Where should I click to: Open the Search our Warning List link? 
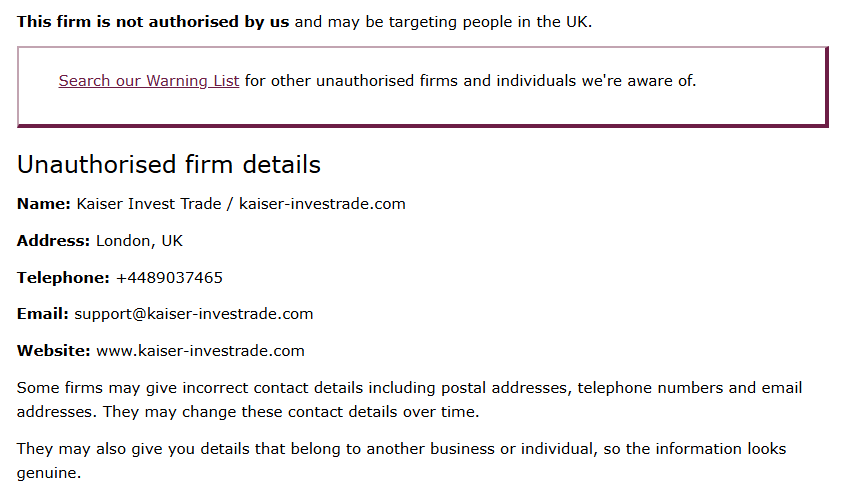point(149,81)
